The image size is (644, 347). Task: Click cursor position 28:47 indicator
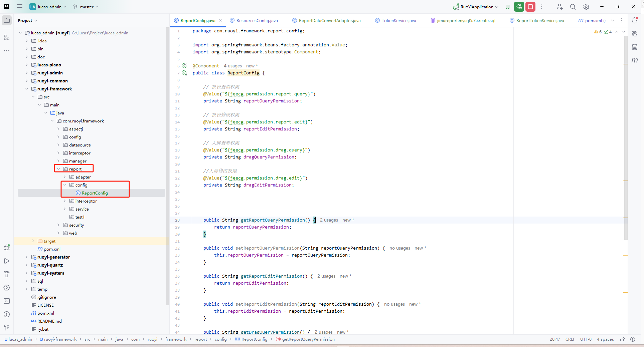(x=555, y=339)
